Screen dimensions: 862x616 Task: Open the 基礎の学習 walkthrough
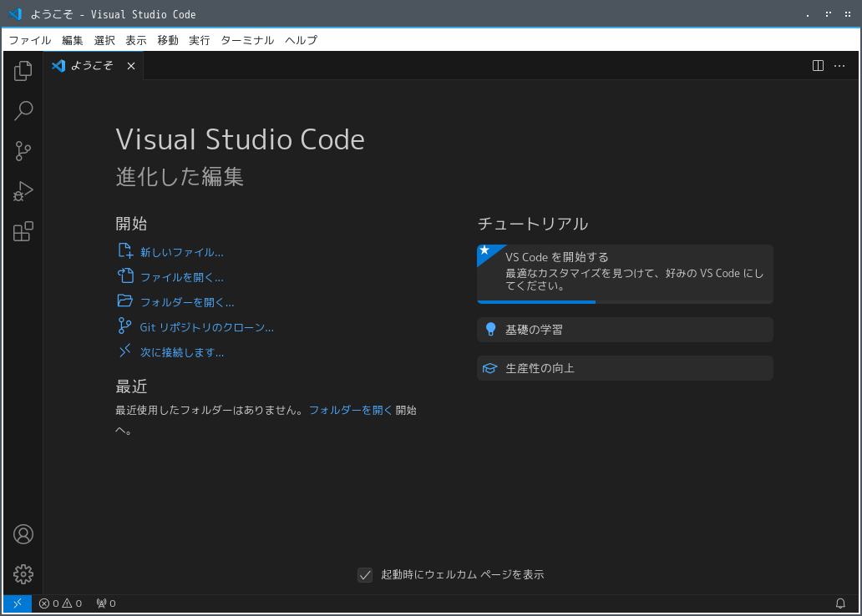tap(625, 330)
